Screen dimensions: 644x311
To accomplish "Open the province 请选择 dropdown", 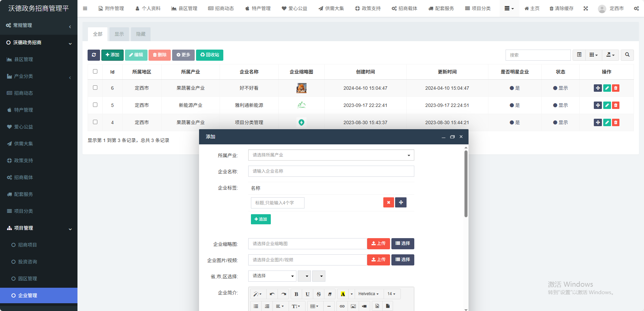I will coord(272,276).
